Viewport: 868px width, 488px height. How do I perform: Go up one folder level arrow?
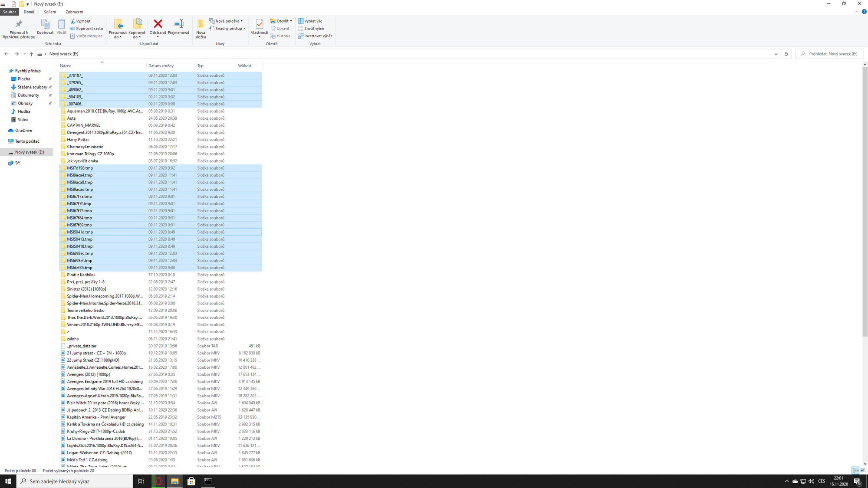(x=31, y=54)
